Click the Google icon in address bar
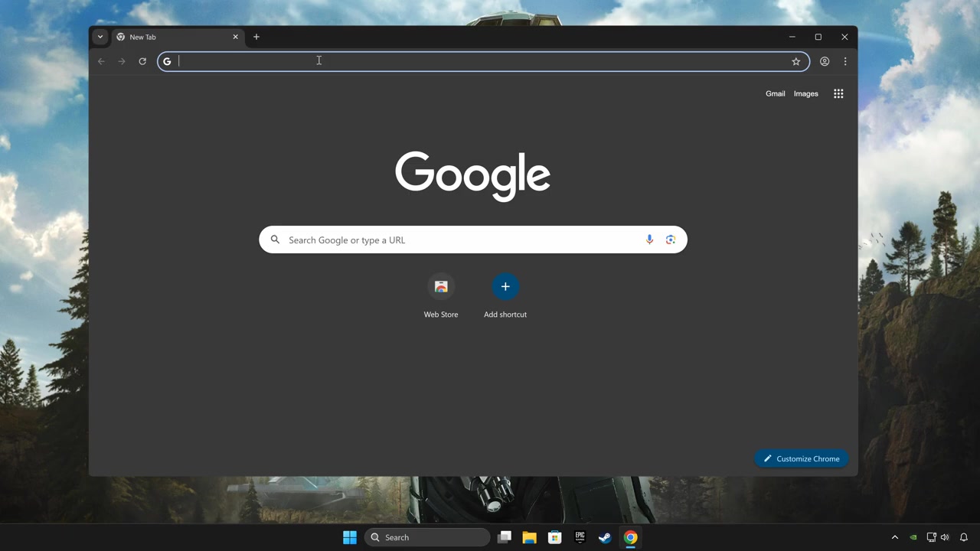Image resolution: width=980 pixels, height=551 pixels. tap(167, 61)
